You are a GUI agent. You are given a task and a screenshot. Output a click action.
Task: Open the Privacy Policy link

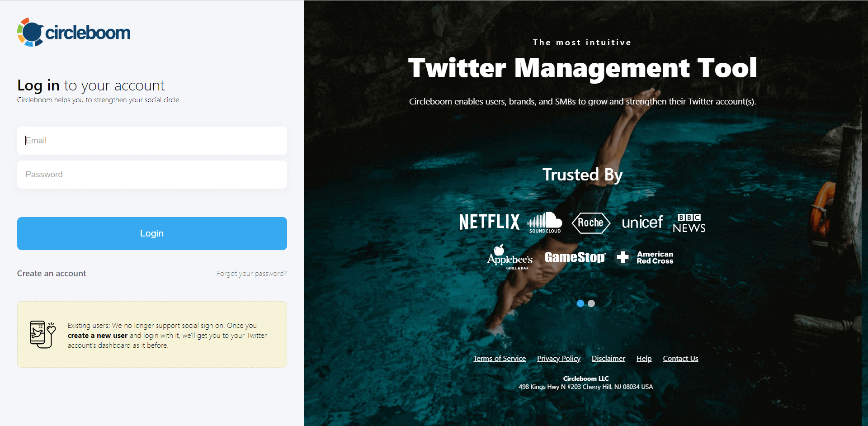click(x=559, y=359)
